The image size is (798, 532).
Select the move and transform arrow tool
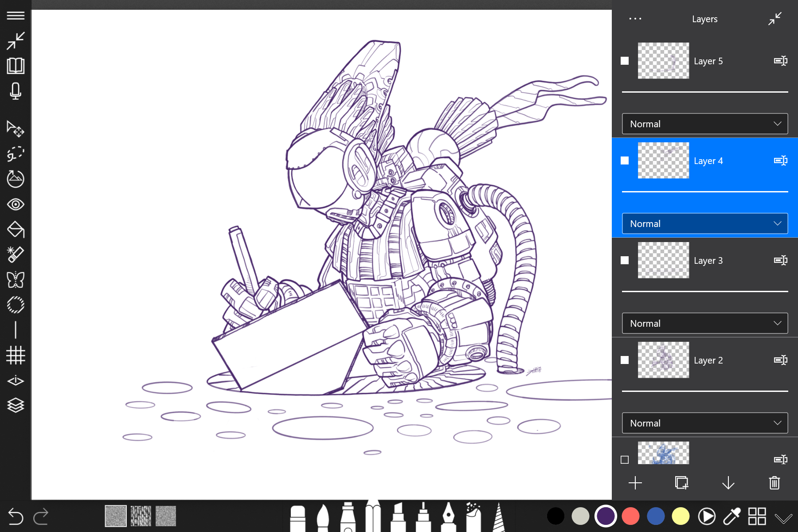[x=16, y=129]
